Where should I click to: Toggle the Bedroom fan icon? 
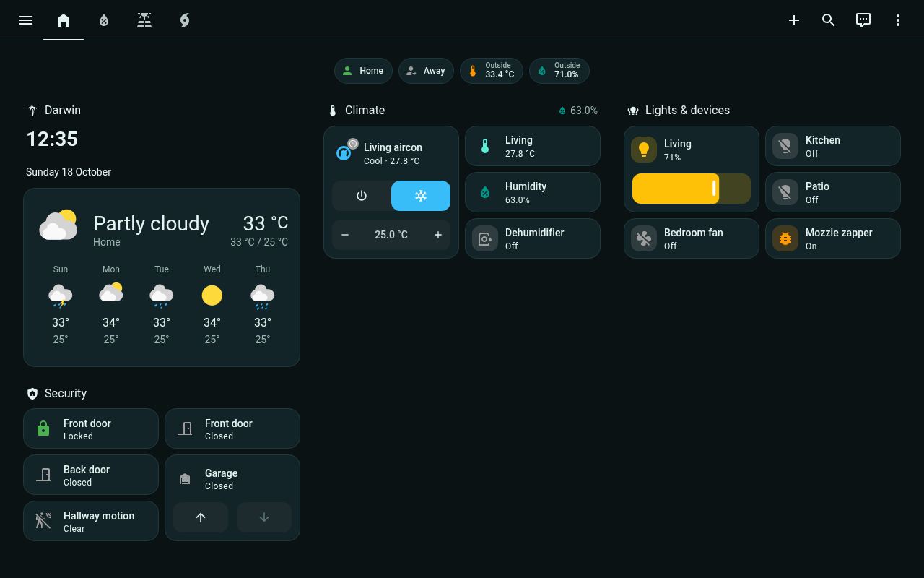[x=644, y=238]
